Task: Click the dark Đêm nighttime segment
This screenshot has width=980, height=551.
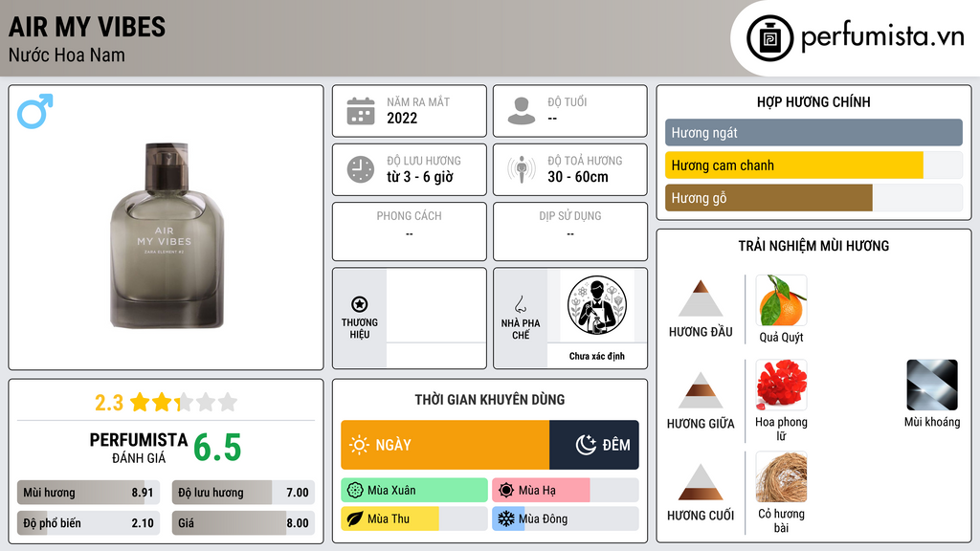Action: pos(594,445)
